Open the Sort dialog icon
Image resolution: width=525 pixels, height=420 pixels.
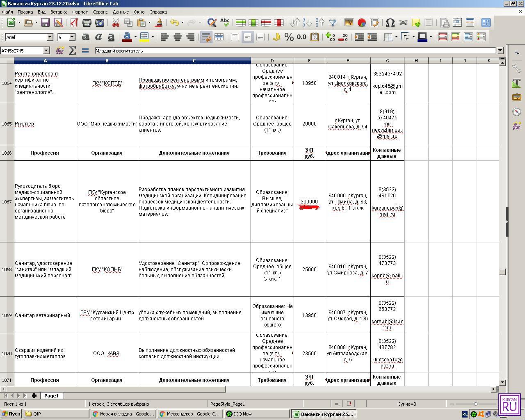tap(295, 23)
